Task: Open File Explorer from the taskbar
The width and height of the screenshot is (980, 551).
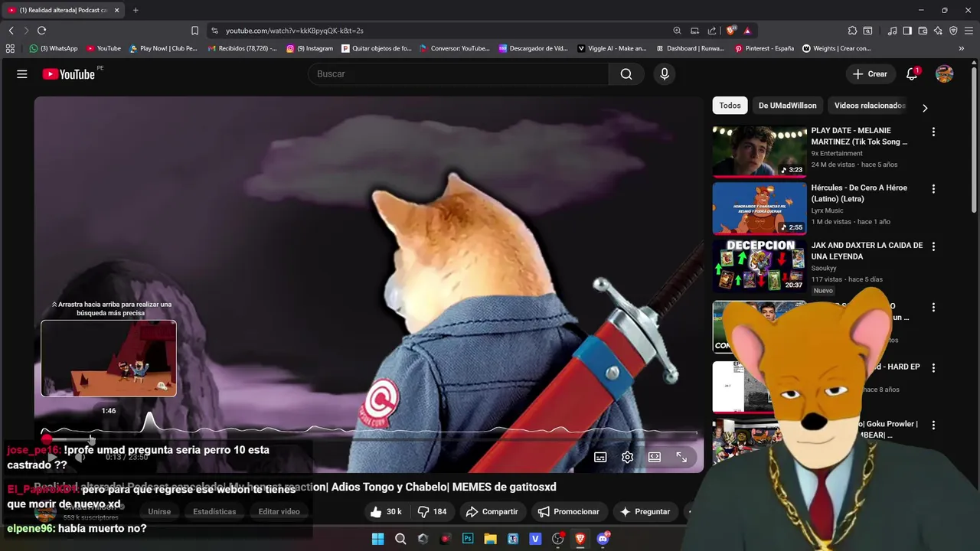Action: pos(490,539)
